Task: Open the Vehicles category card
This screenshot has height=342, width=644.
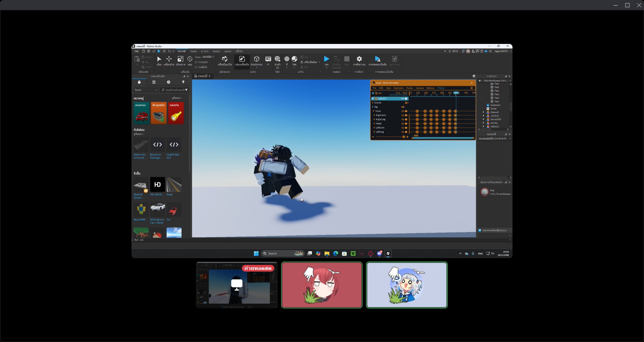Action: (141, 113)
